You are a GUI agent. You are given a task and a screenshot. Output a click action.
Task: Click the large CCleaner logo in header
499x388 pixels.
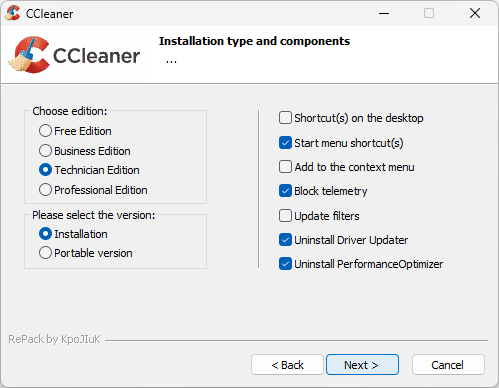pos(74,55)
